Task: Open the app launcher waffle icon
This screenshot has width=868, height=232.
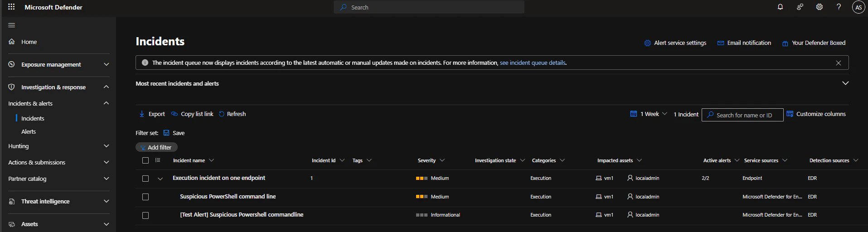Action: click(x=11, y=7)
